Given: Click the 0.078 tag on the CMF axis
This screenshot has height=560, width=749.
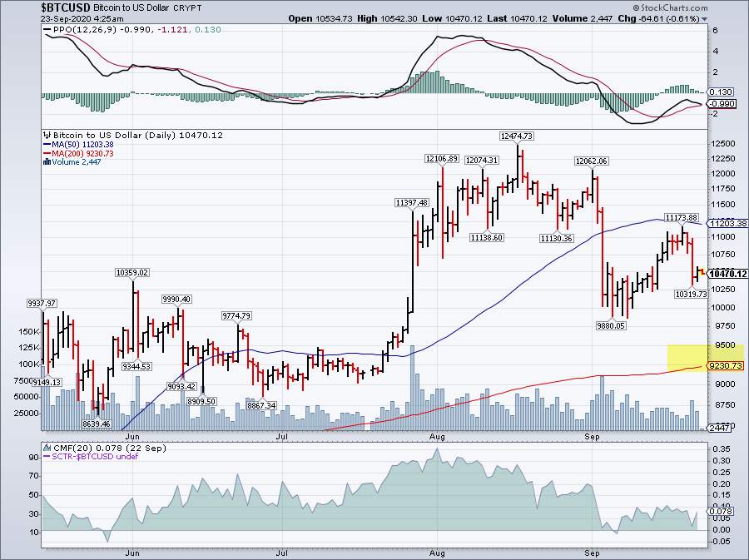Looking at the screenshot, I should (x=721, y=511).
